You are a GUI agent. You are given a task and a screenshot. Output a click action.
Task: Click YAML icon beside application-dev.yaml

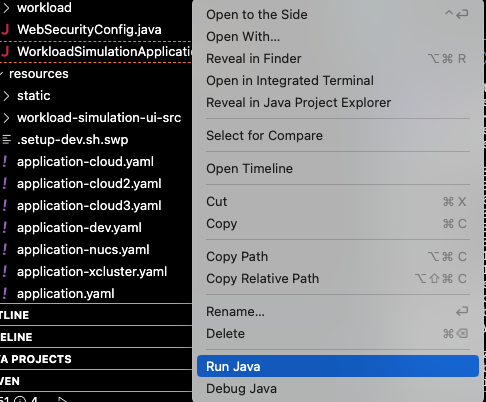coord(5,228)
